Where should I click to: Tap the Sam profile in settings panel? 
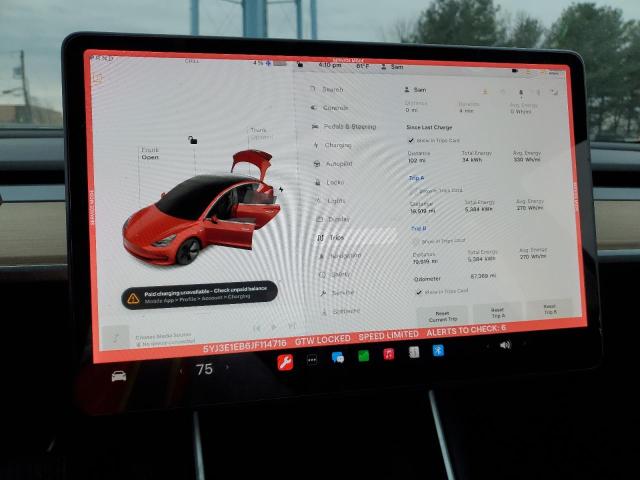[415, 89]
